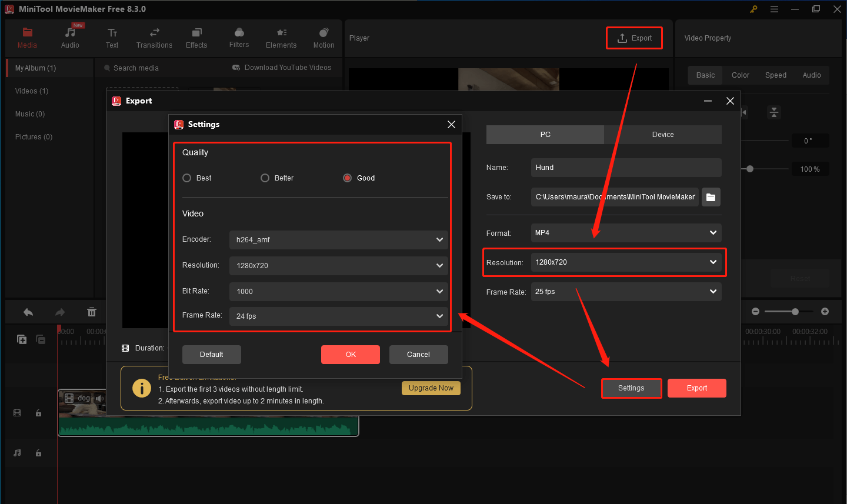This screenshot has width=847, height=504.
Task: Lock the video track
Action: pos(39,413)
